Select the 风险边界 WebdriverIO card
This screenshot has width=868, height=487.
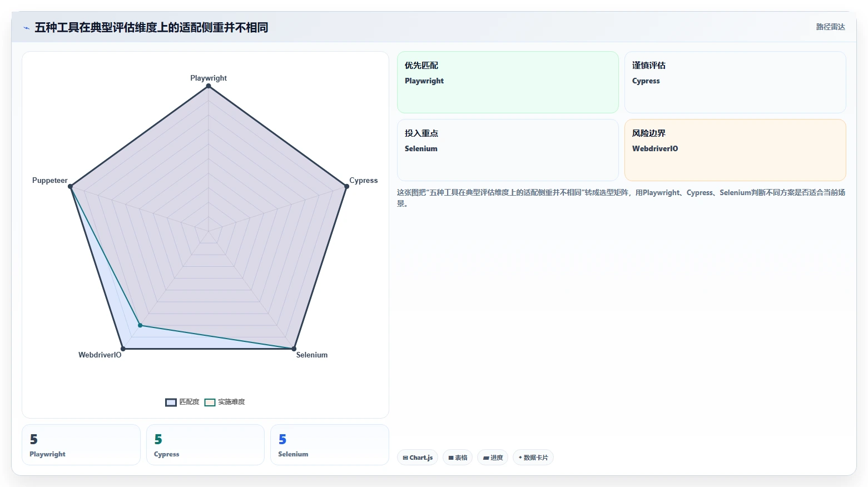(735, 150)
